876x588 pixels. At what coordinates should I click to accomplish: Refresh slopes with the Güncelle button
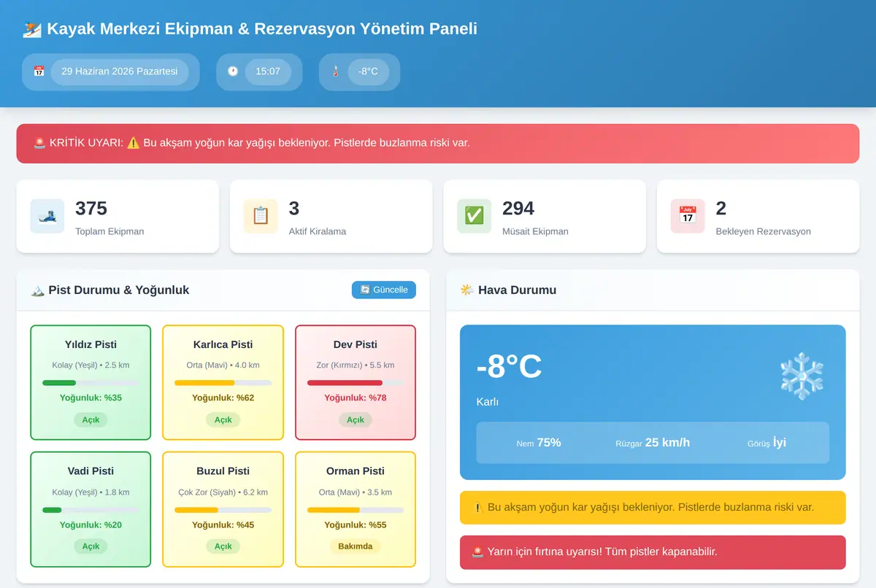pyautogui.click(x=384, y=290)
